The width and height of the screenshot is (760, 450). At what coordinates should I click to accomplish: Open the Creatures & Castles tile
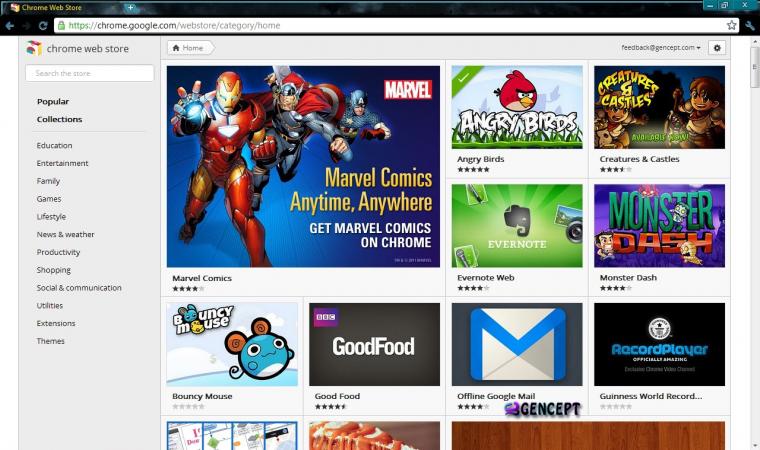click(660, 107)
